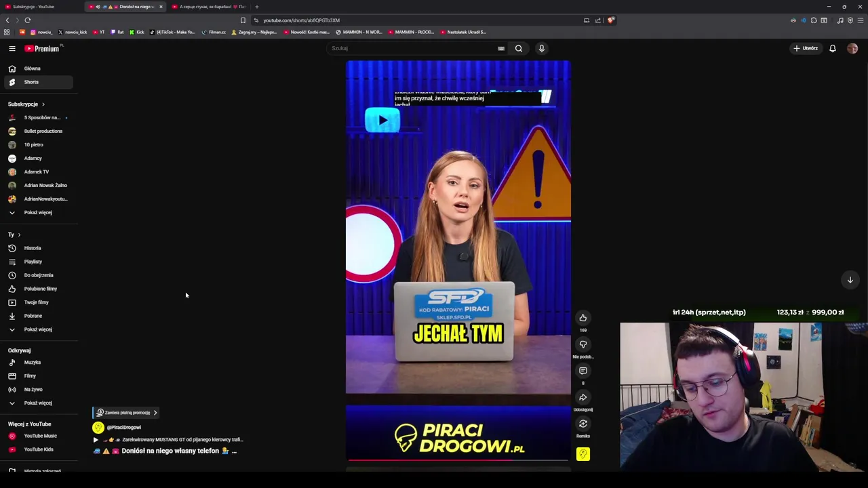The image size is (868, 488).
Task: Search with the magnifier button
Action: click(519, 48)
